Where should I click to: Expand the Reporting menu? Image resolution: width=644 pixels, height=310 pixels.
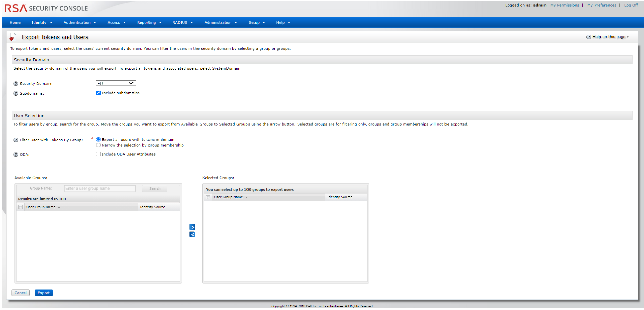tap(149, 22)
